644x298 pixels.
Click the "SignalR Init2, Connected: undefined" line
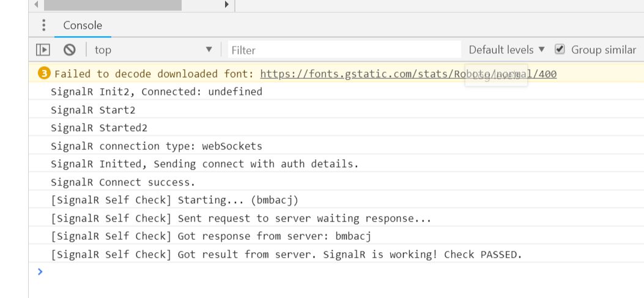(x=156, y=92)
